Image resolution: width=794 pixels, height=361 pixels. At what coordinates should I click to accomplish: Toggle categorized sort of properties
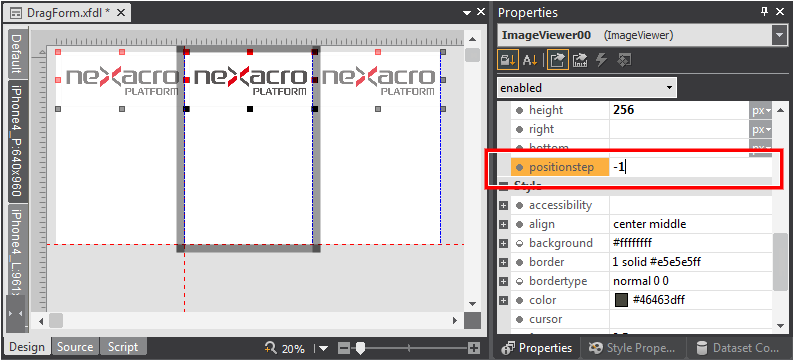point(507,60)
